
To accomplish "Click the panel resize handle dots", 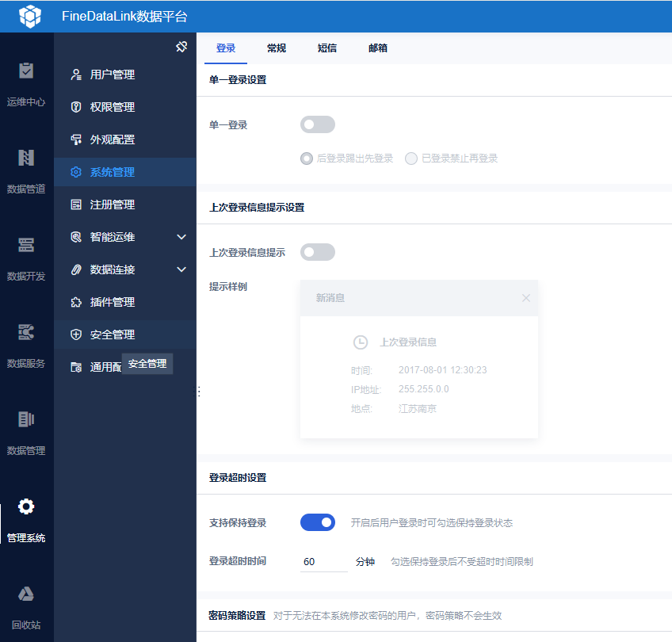I will tap(198, 391).
